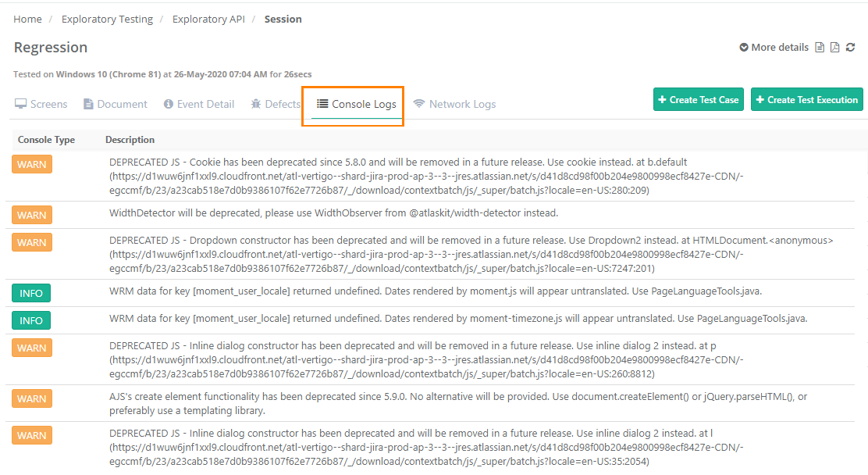Navigate to Home breadcrumb link
The width and height of the screenshot is (868, 475).
[28, 19]
